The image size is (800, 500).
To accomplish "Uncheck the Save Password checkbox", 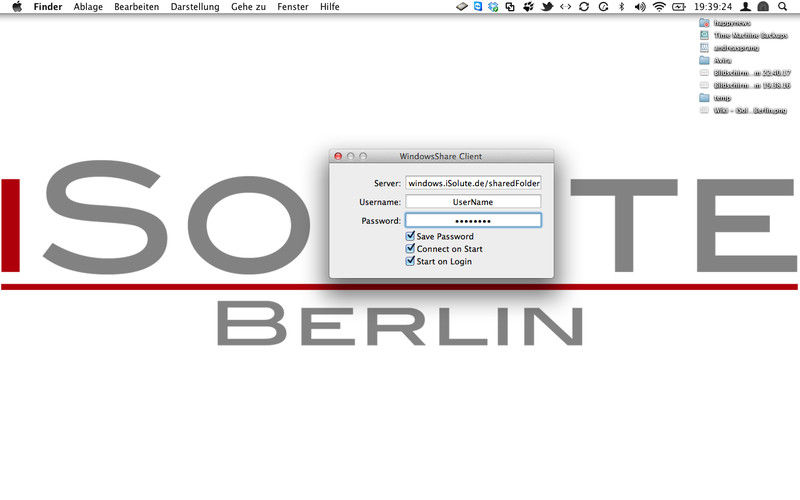I will click(410, 236).
